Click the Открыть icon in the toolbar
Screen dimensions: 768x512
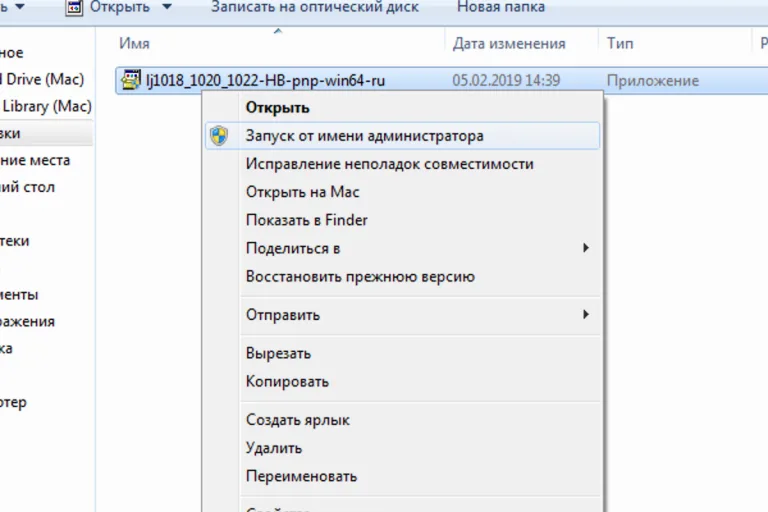[74, 8]
